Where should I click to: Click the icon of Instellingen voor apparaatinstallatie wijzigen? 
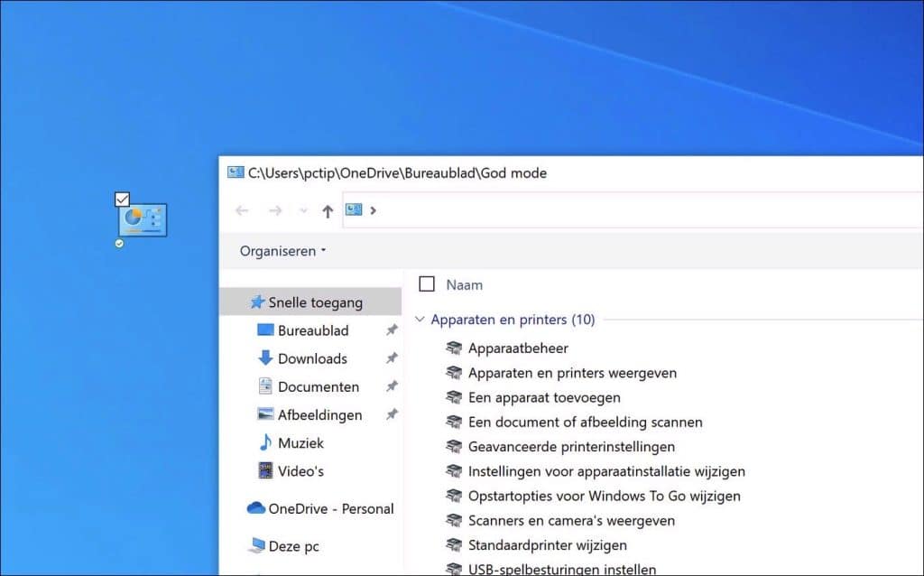coord(454,471)
